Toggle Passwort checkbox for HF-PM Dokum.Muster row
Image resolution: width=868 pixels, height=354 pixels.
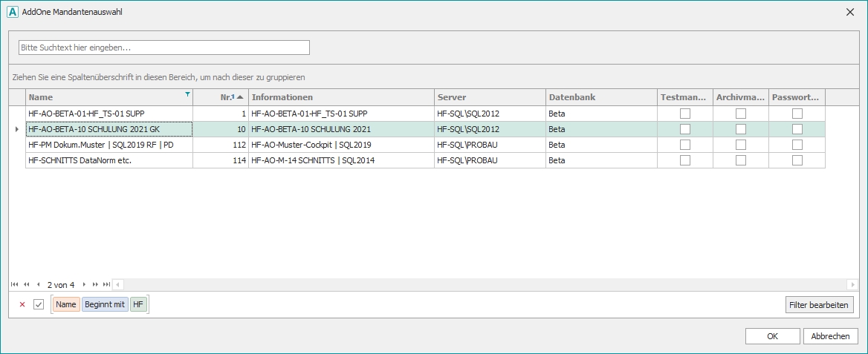click(797, 145)
